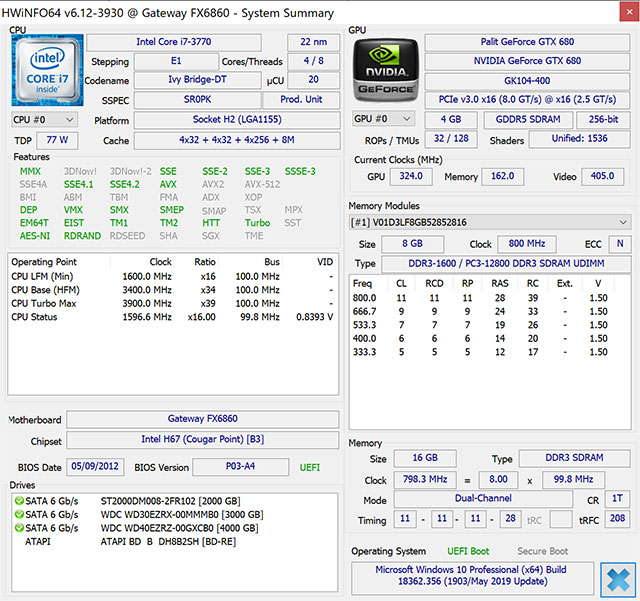The image size is (640, 601).
Task: Click the 256-bit bus width field
Action: tap(603, 120)
